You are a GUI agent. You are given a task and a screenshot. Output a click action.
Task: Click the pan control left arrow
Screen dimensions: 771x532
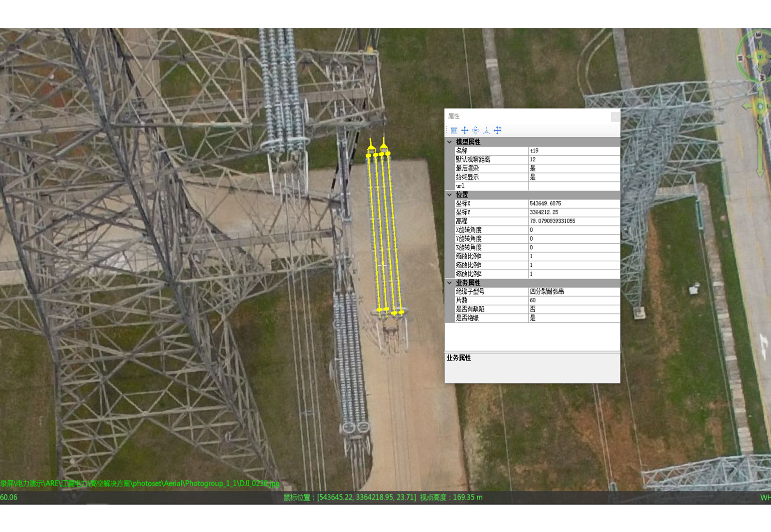point(747,106)
